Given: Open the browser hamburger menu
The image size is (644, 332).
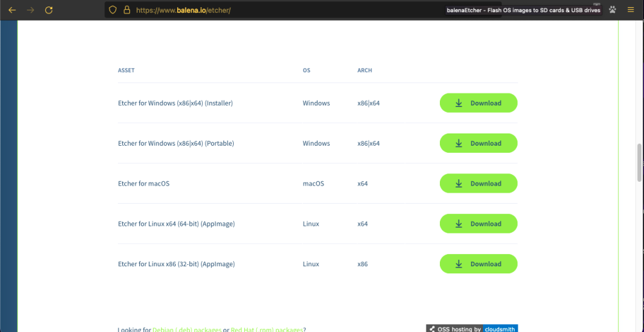Looking at the screenshot, I should pos(631,10).
